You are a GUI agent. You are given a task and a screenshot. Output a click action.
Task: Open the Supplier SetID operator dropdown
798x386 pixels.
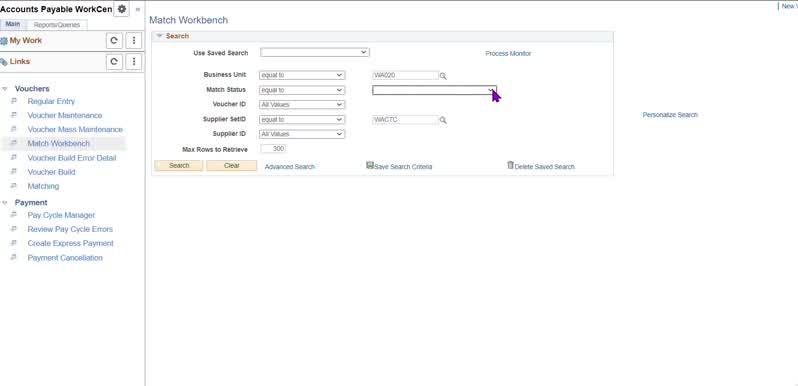[302, 120]
